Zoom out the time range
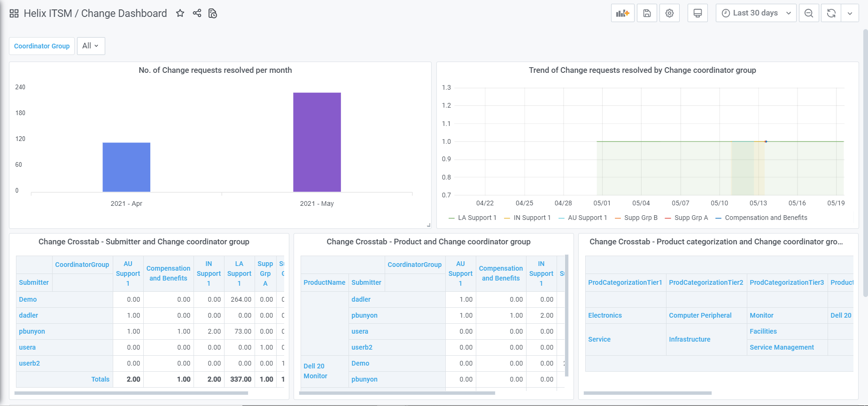 tap(808, 13)
